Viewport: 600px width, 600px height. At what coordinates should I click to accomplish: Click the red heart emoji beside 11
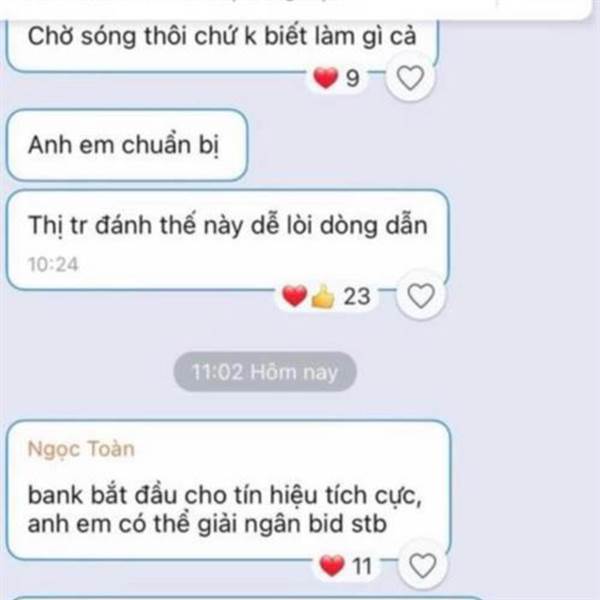(x=331, y=566)
